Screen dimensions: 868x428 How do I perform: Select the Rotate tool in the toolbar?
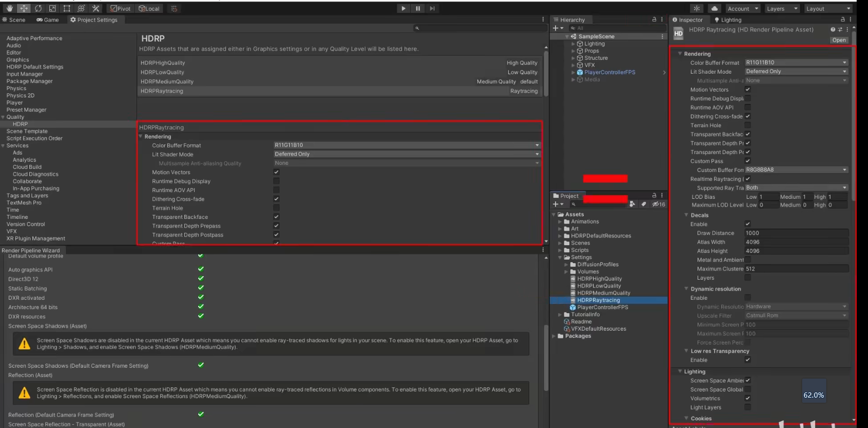coord(38,8)
